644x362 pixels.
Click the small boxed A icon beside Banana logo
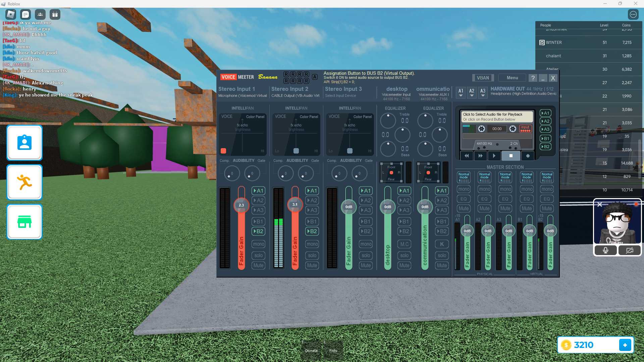(x=315, y=77)
